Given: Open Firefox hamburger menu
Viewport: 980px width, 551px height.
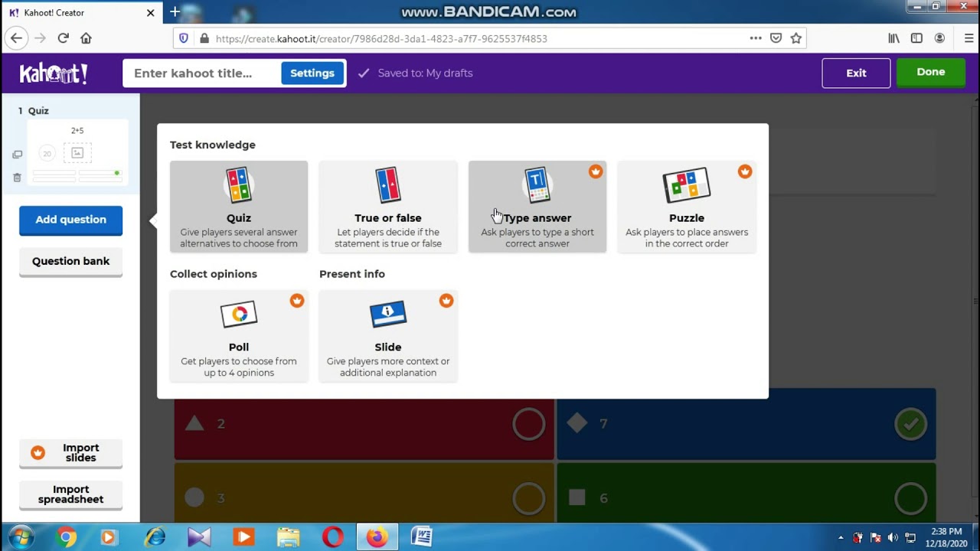Looking at the screenshot, I should (x=969, y=38).
